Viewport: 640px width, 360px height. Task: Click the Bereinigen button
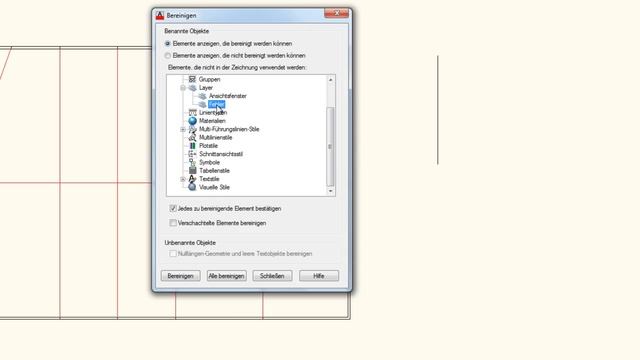[180, 276]
